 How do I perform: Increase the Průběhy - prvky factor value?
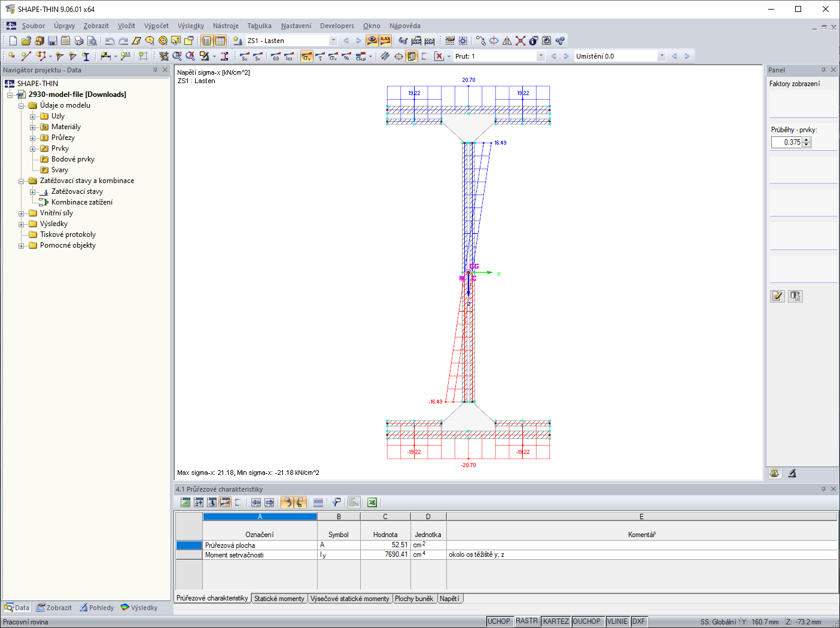(806, 140)
